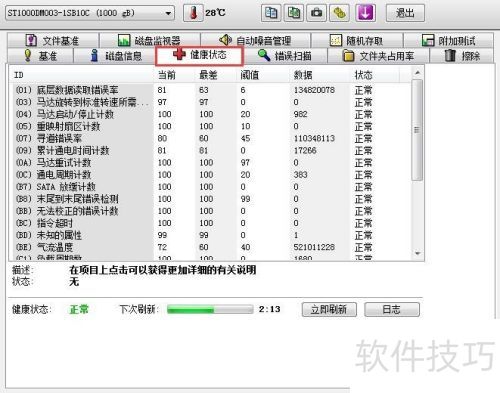Open the 错误扫描 tab
This screenshot has width=500, height=393.
285,56
